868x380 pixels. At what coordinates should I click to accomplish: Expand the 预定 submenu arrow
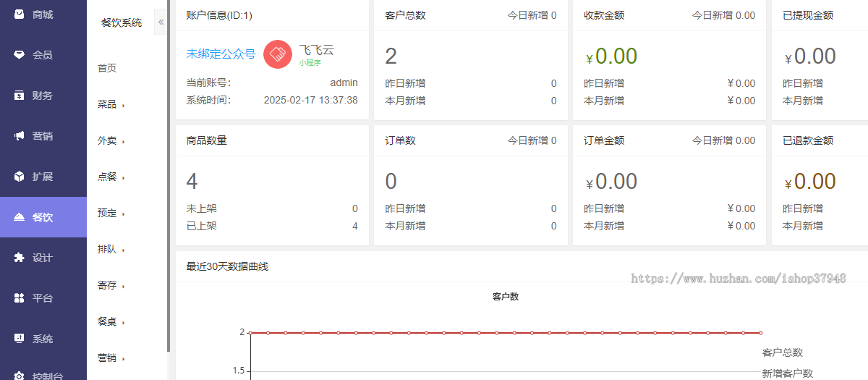[124, 214]
